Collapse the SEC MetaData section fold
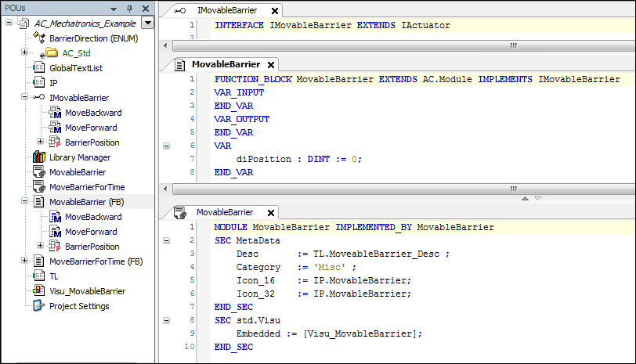Image resolution: width=636 pixels, height=364 pixels. point(165,240)
